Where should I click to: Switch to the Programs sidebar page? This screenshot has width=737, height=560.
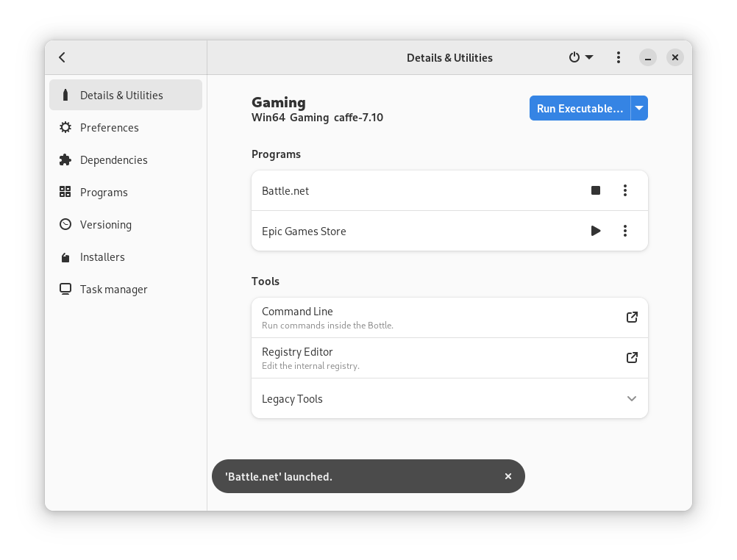coord(104,193)
